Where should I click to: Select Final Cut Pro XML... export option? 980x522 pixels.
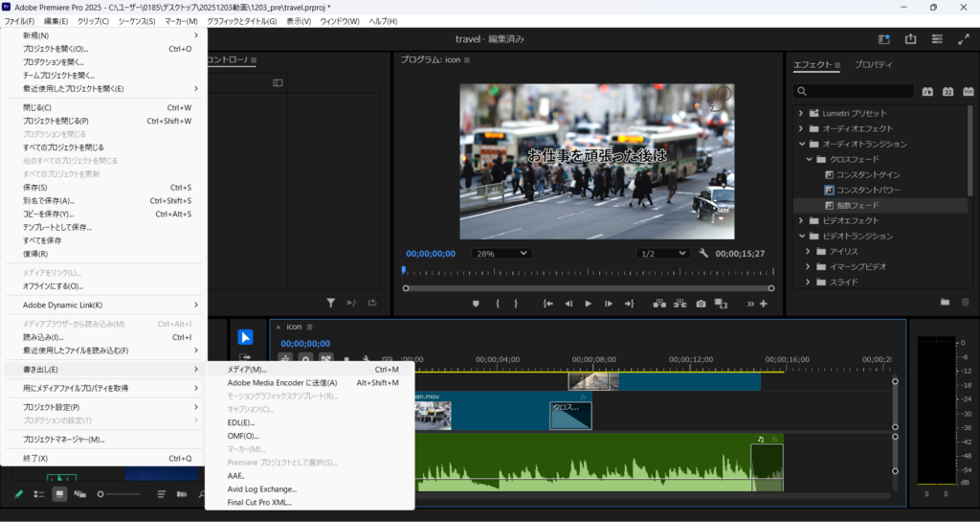258,502
